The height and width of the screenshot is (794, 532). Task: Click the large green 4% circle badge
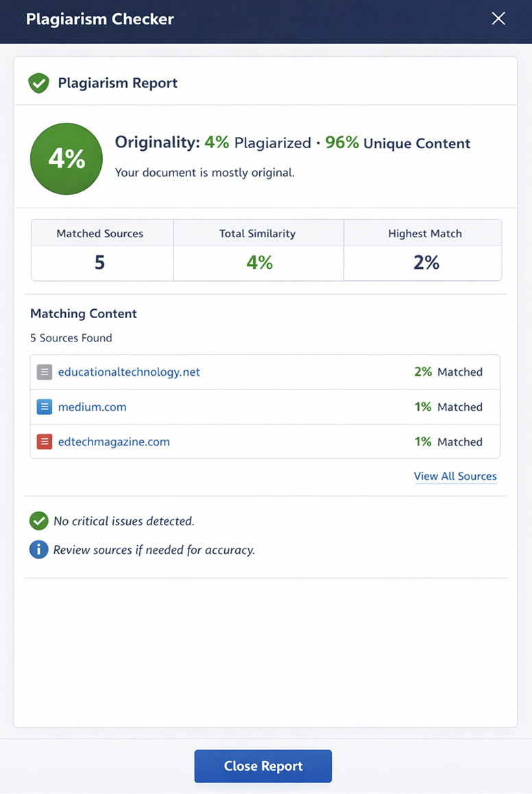pos(66,159)
